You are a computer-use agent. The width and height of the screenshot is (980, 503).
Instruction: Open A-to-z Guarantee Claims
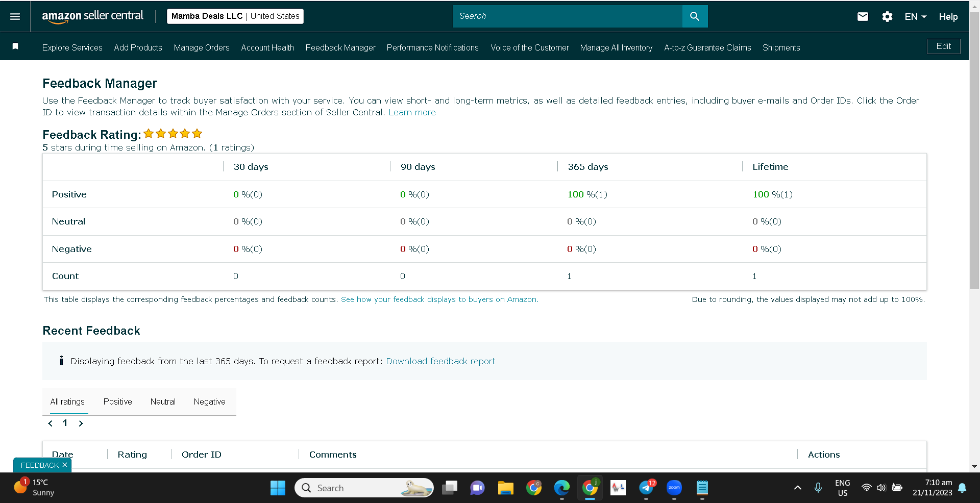(x=707, y=47)
